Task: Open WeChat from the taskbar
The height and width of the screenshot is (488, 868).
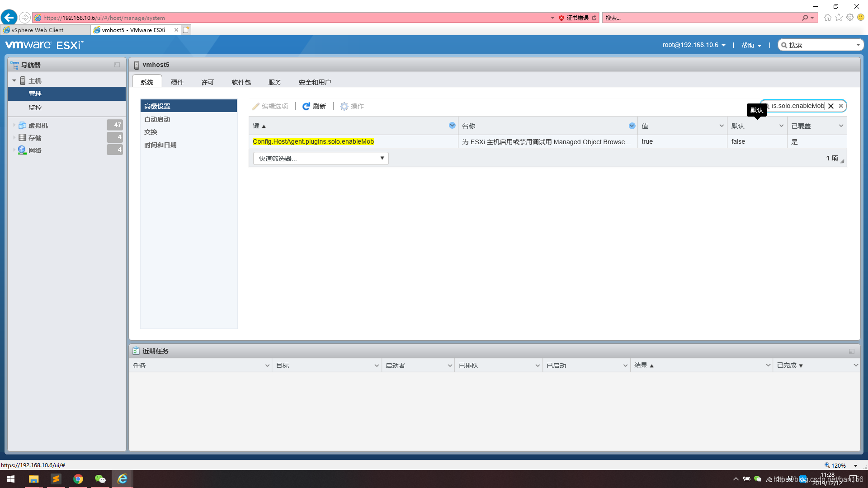Action: (x=100, y=479)
